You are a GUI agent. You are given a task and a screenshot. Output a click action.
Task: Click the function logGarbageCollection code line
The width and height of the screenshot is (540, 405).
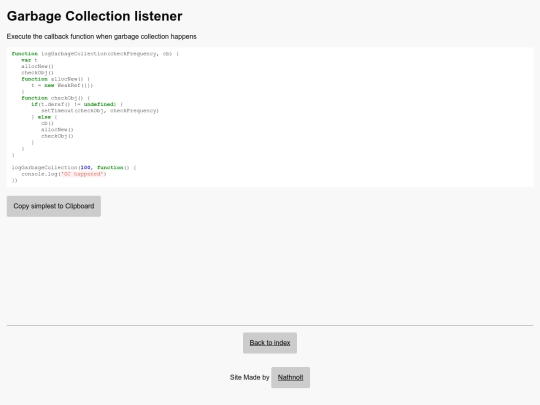(x=95, y=54)
